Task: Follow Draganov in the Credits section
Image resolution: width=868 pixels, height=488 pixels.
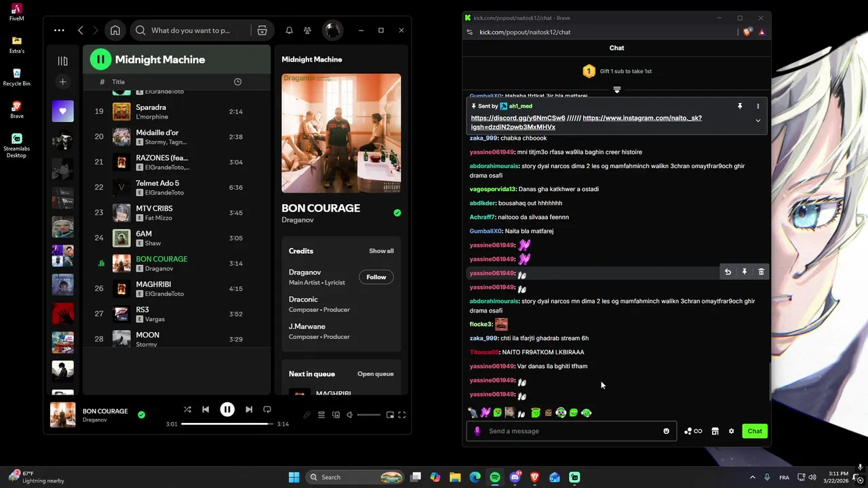Action: 376,277
